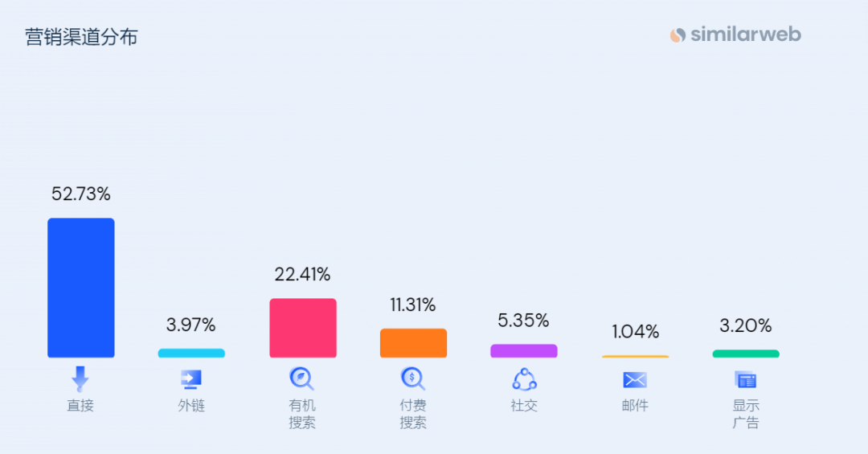The height and width of the screenshot is (454, 868).
Task: Click the Similarweb logo
Action: click(x=735, y=35)
